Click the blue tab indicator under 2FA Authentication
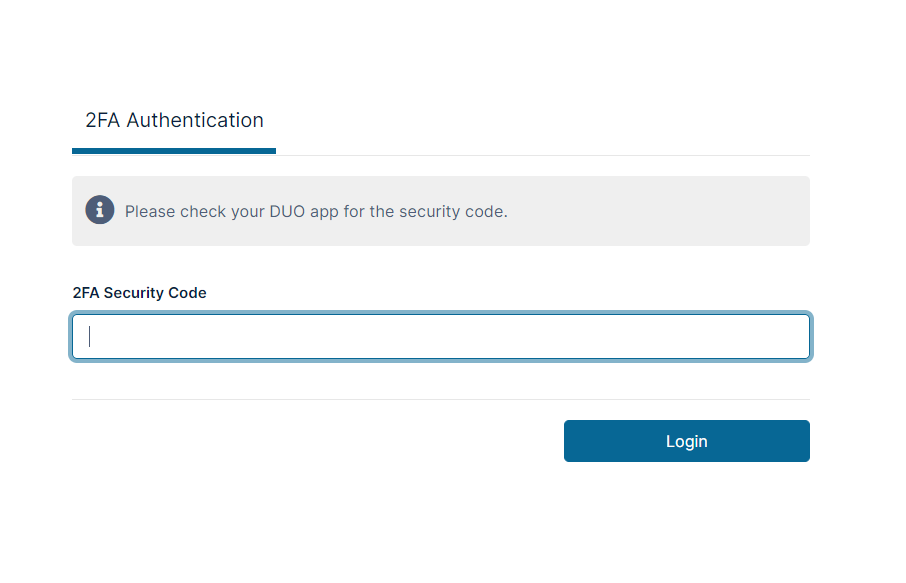This screenshot has width=906, height=583. point(173,152)
